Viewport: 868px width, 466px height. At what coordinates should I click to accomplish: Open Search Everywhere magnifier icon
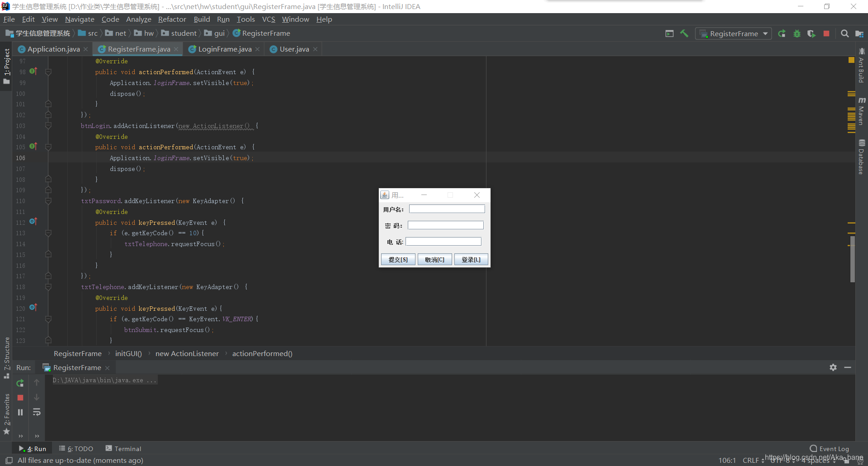(844, 33)
